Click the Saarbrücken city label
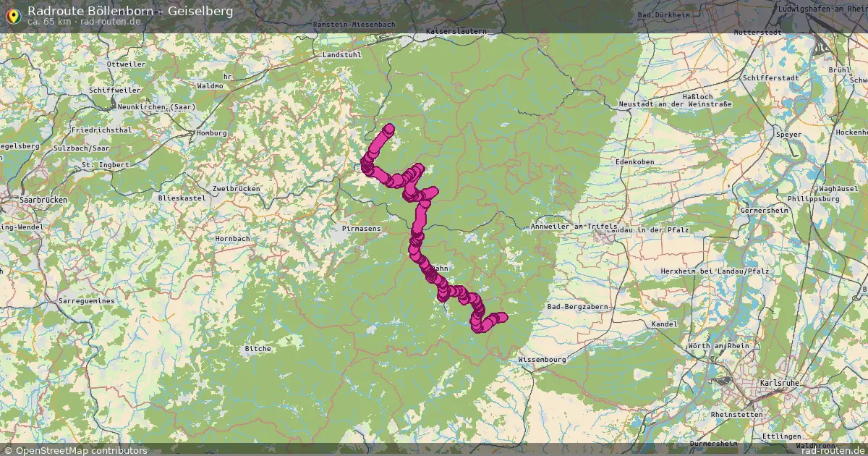868x456 pixels. click(43, 200)
